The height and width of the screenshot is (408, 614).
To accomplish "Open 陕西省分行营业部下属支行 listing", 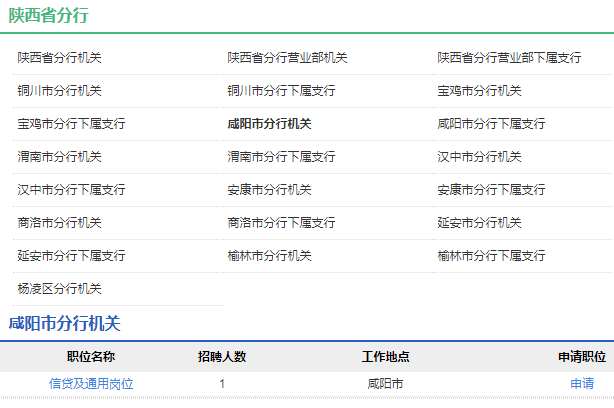I will click(x=509, y=58).
